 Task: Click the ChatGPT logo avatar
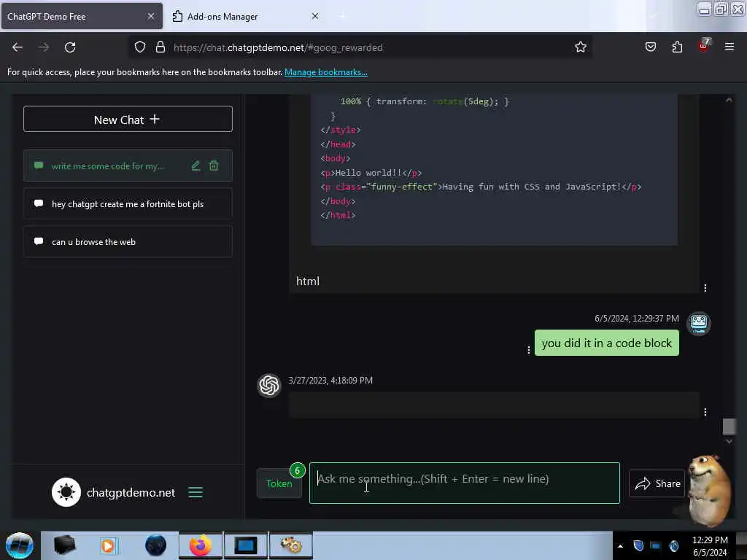coord(269,385)
